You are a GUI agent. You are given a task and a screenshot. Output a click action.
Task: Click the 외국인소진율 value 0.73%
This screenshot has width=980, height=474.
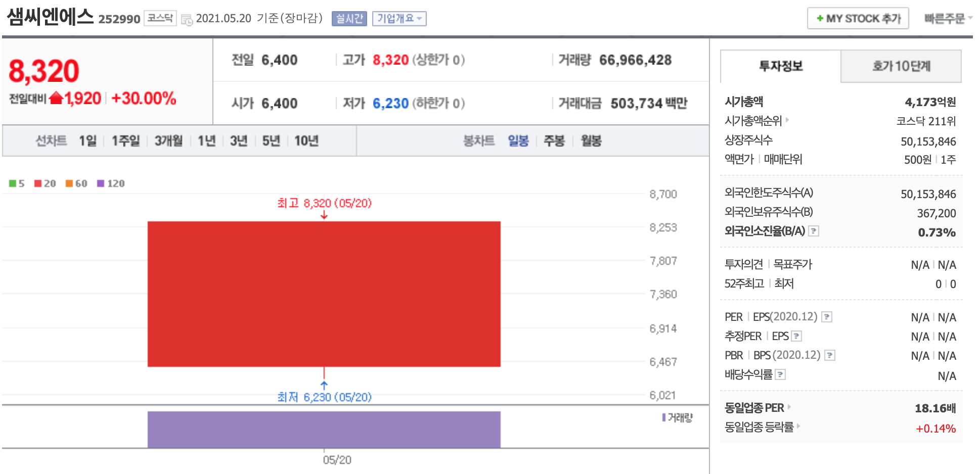[x=937, y=232]
